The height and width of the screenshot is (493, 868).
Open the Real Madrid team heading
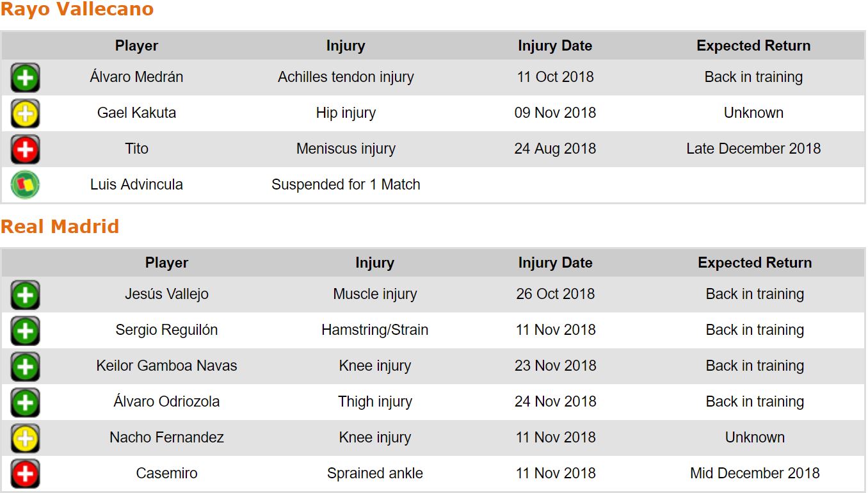click(60, 227)
